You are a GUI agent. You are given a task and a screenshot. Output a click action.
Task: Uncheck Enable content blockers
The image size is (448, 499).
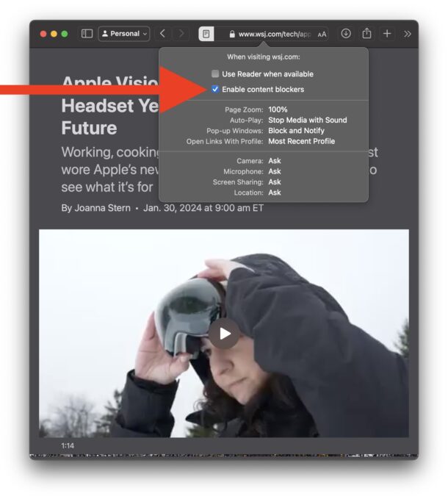215,90
